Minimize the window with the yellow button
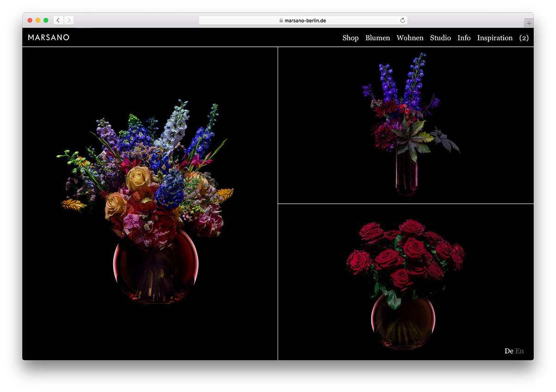The image size is (556, 392). click(x=38, y=20)
